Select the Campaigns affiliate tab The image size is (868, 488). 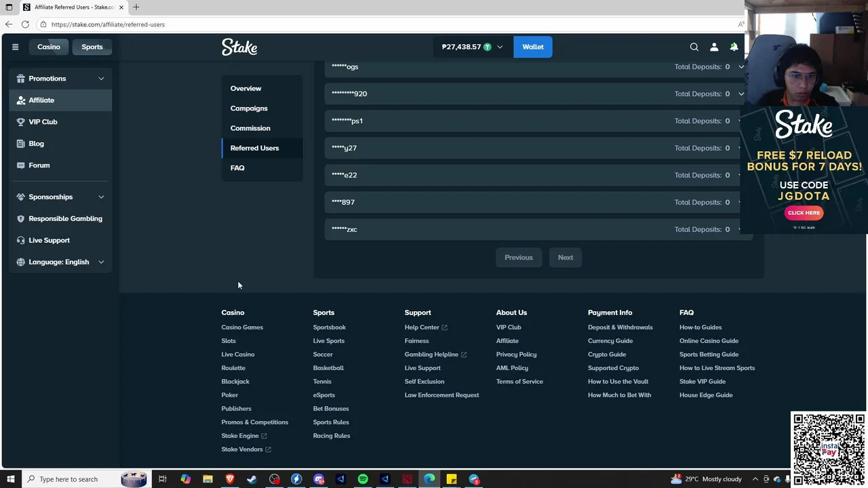[x=262, y=108]
